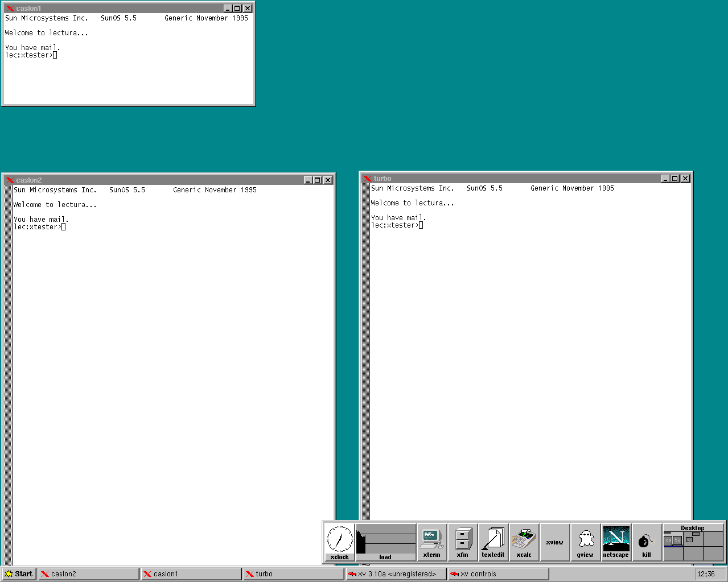Click inside the turbo terminal prompt

(x=421, y=225)
